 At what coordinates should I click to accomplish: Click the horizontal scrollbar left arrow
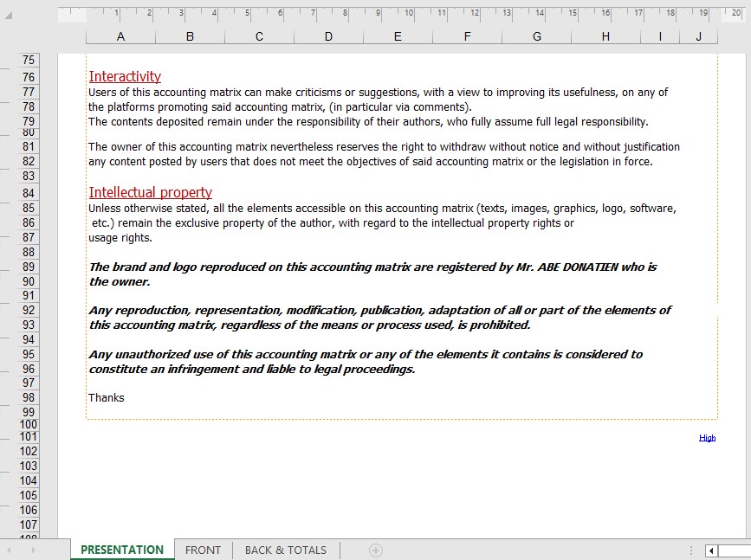tap(711, 550)
